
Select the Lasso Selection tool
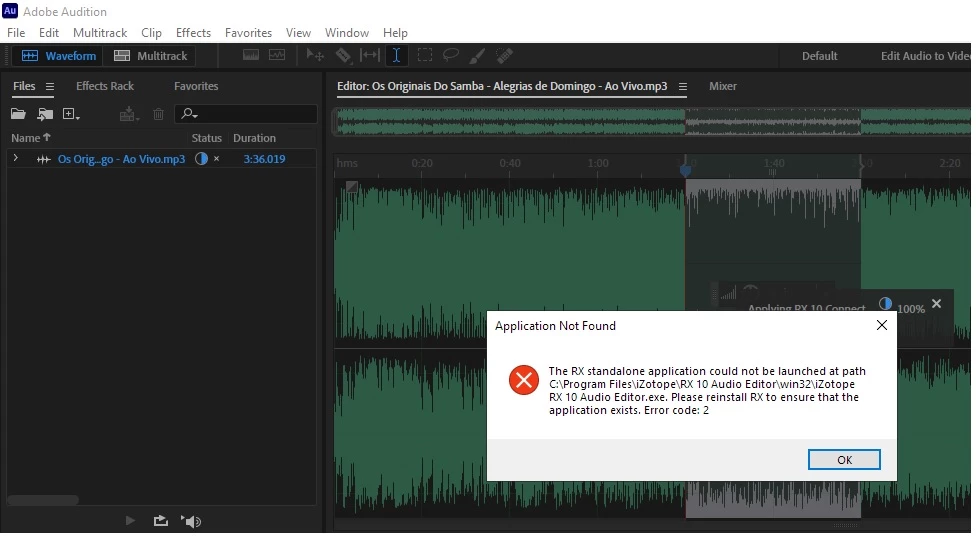click(450, 56)
